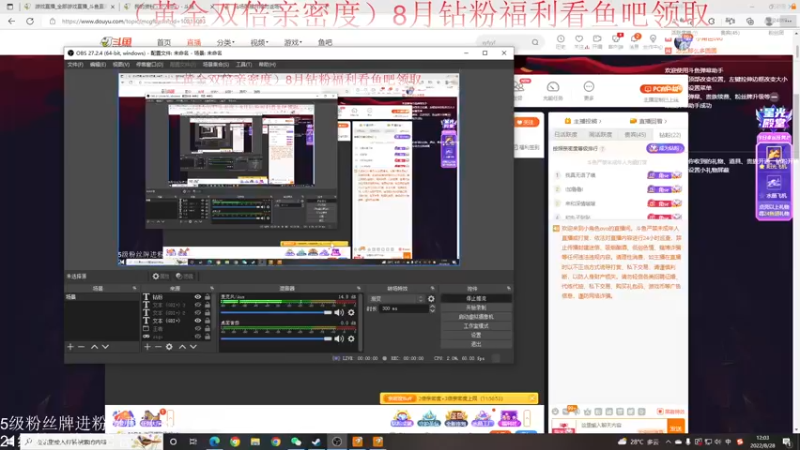
Task: Open Douyu 开播 broadcast icon
Action: click(597, 42)
